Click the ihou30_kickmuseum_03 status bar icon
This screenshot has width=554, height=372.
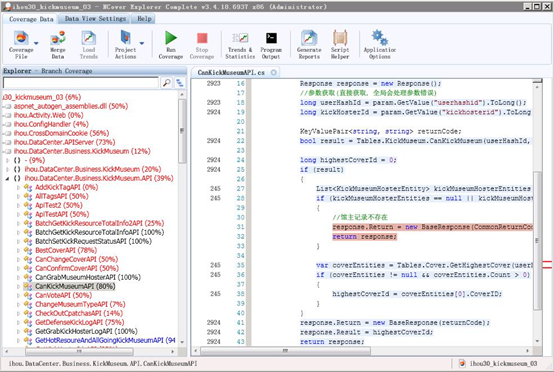pyautogui.click(x=462, y=363)
